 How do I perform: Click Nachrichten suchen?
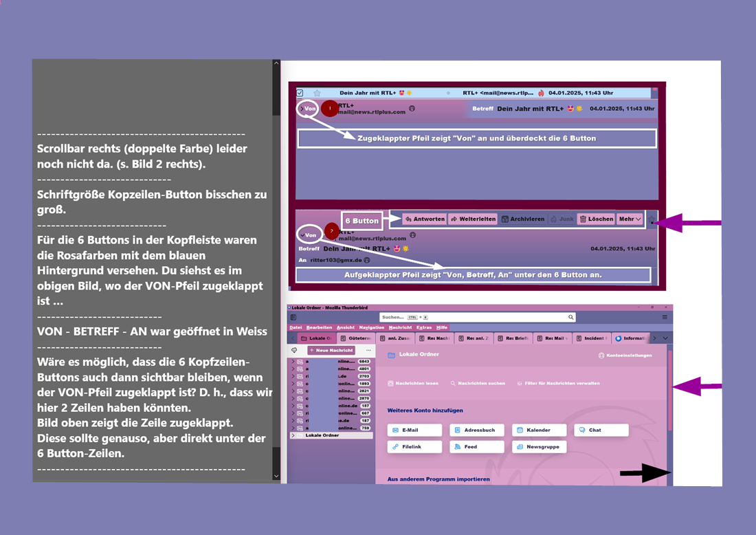(x=478, y=384)
